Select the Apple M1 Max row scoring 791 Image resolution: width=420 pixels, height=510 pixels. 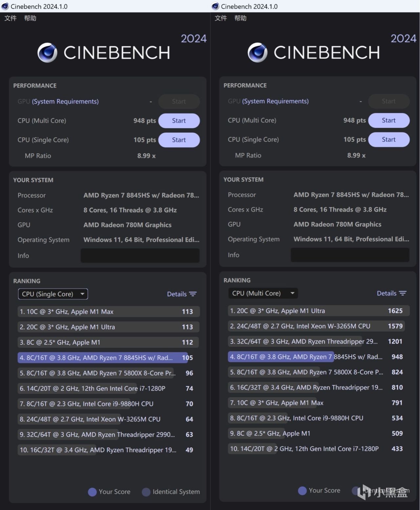tap(319, 403)
